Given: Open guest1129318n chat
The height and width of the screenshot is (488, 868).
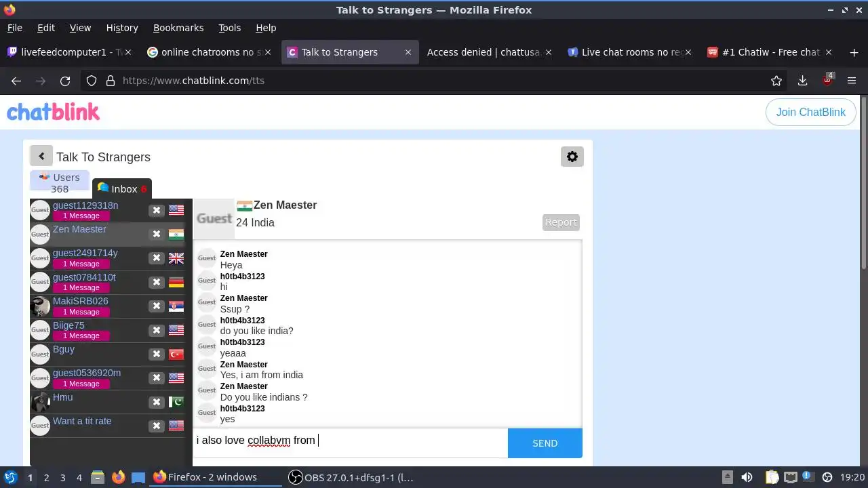Looking at the screenshot, I should [x=85, y=205].
